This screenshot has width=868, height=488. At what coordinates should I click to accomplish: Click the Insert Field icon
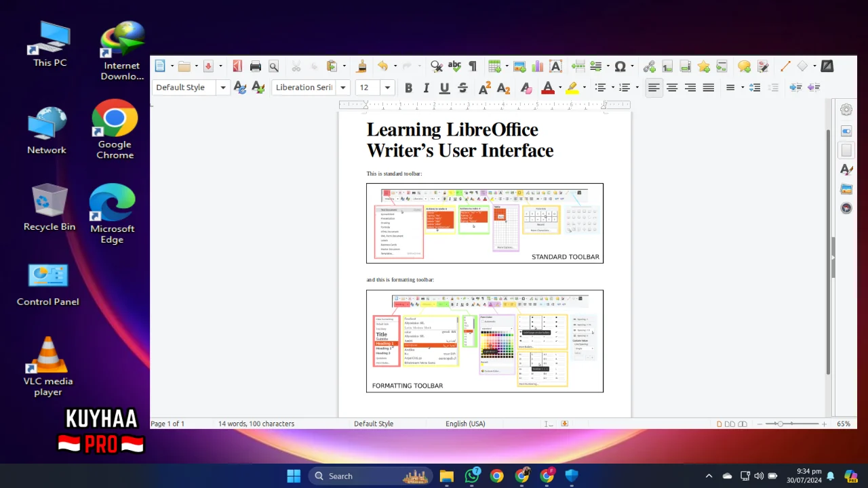coord(596,66)
